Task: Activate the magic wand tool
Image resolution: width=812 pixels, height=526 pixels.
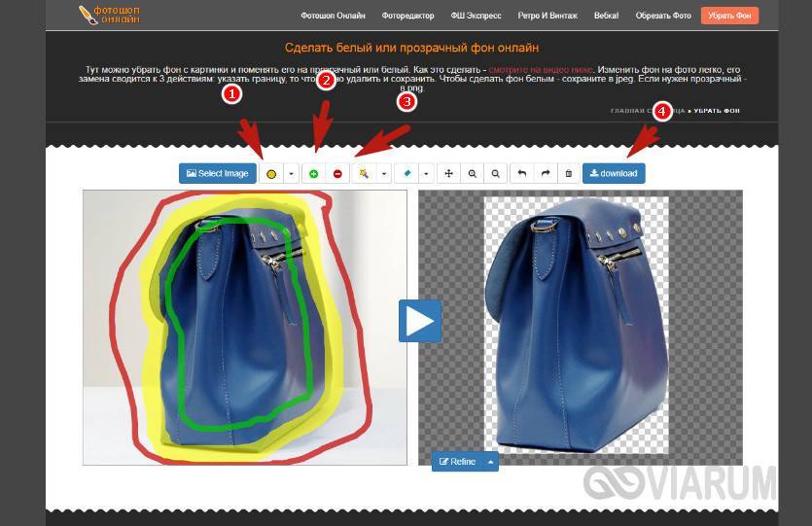Action: pyautogui.click(x=364, y=174)
